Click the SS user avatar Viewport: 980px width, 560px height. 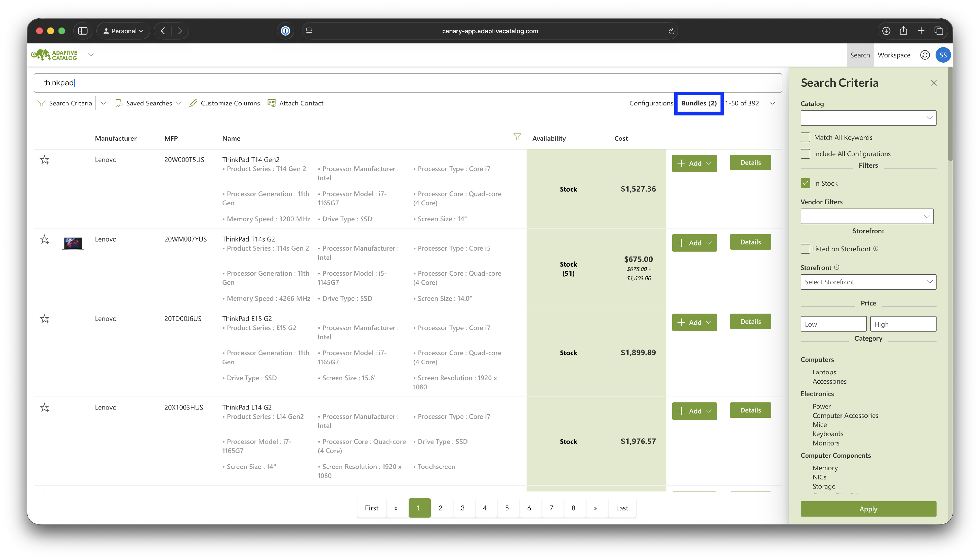click(x=943, y=55)
